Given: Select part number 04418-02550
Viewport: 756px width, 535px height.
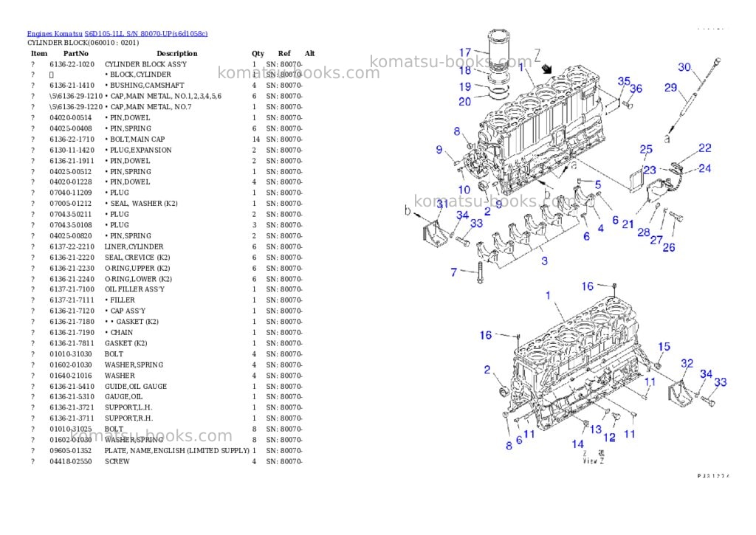Looking at the screenshot, I should pos(70,461).
